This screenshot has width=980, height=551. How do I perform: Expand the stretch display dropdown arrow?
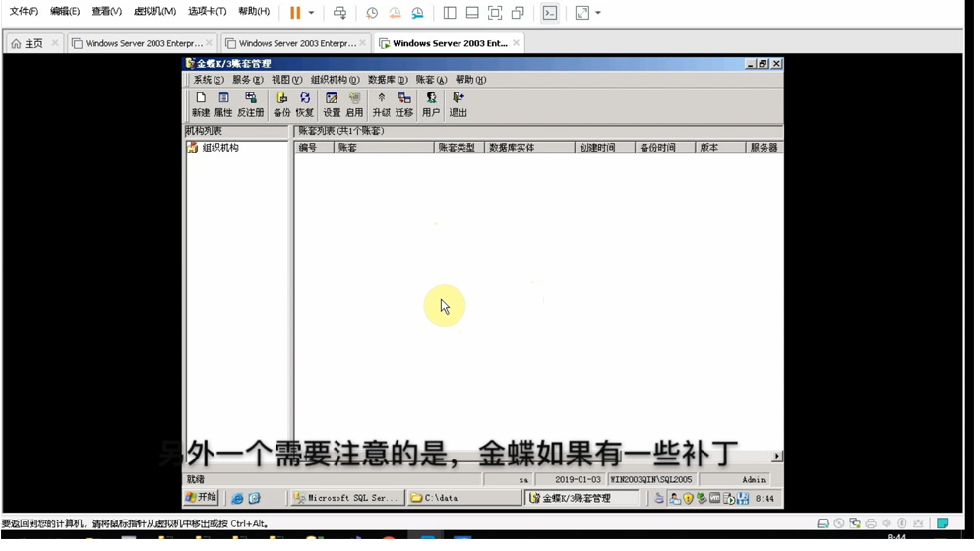[598, 13]
